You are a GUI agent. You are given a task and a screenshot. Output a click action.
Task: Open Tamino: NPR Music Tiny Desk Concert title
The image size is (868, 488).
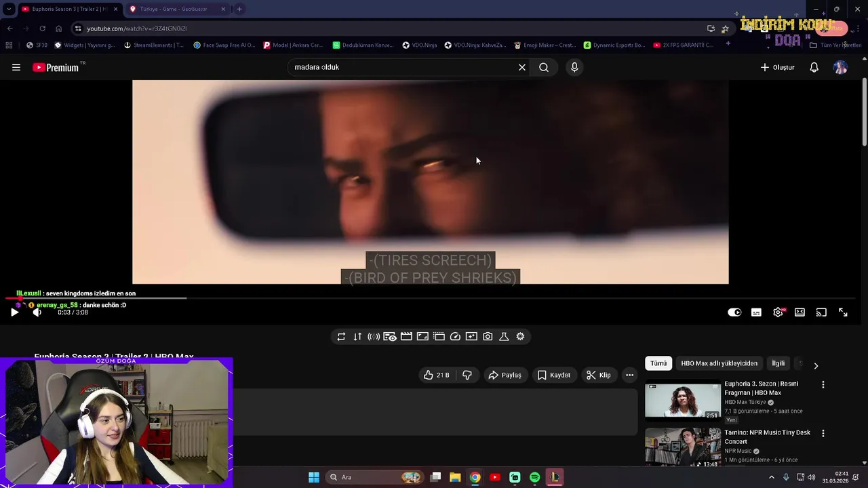(768, 437)
